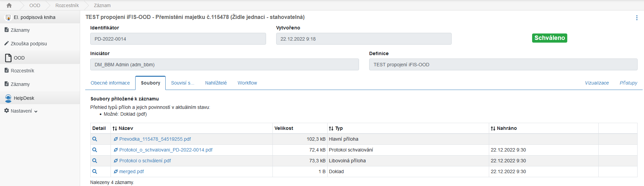Click the OOD document icon in sidebar

pos(8,58)
